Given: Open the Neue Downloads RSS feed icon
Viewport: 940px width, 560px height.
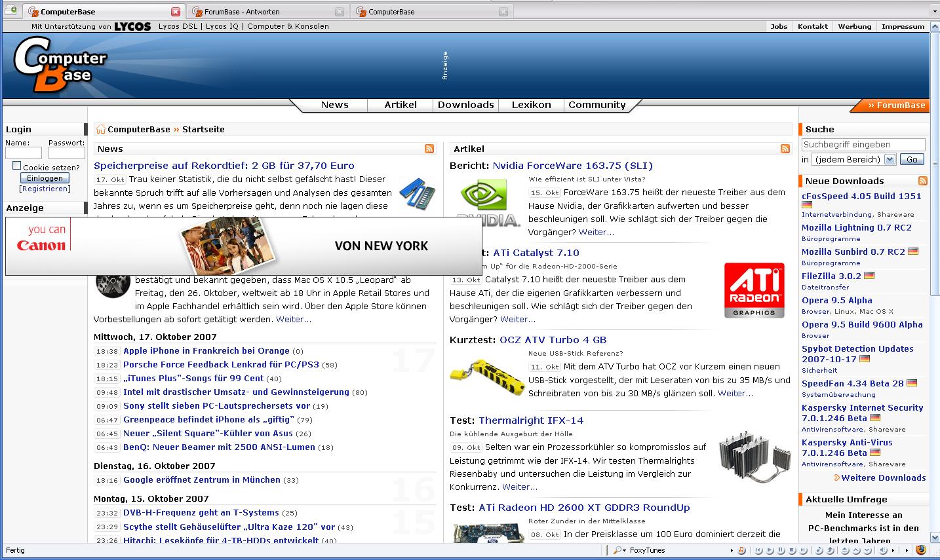Looking at the screenshot, I should 923,181.
